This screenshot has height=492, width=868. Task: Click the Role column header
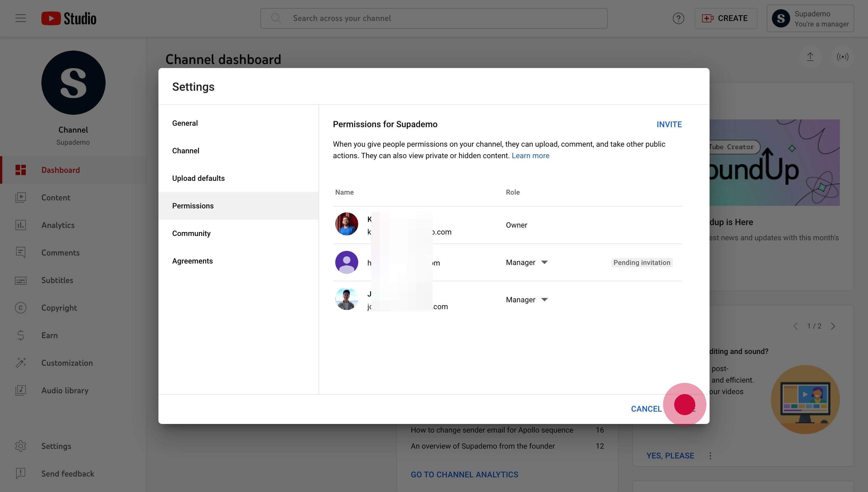[x=513, y=192]
